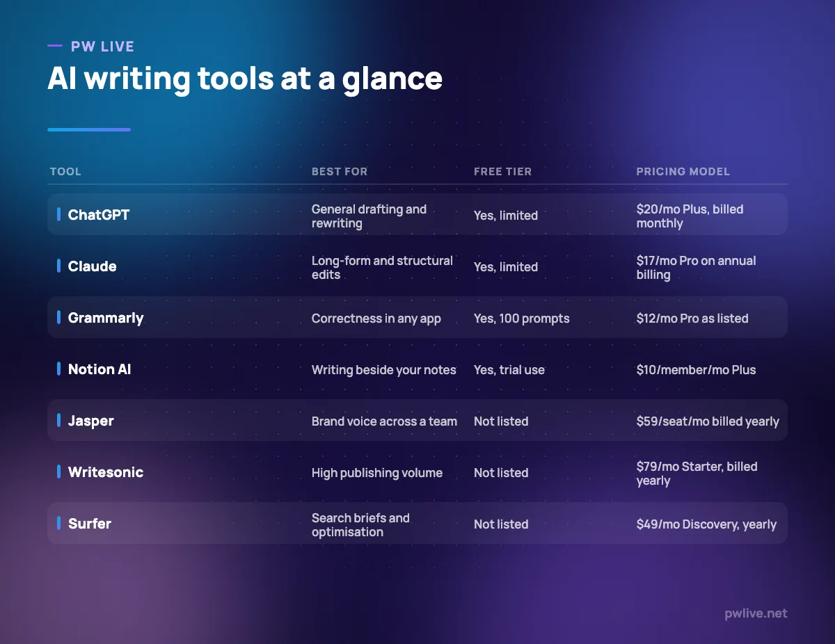Click 'General drafting and rewriting' cell
The width and height of the screenshot is (835, 644).
pyautogui.click(x=369, y=216)
